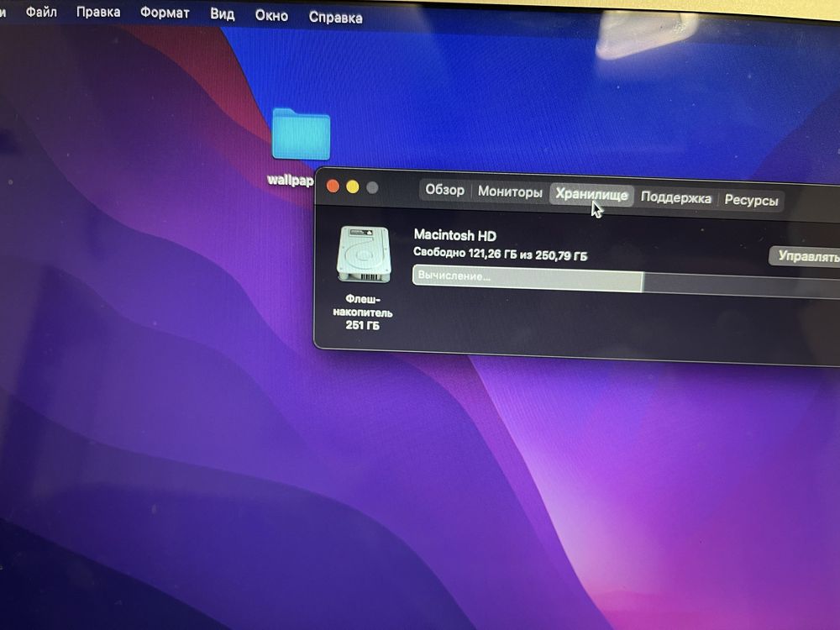Click the Вычисление storage usage bar
Screen dimensions: 840x630
pos(626,281)
